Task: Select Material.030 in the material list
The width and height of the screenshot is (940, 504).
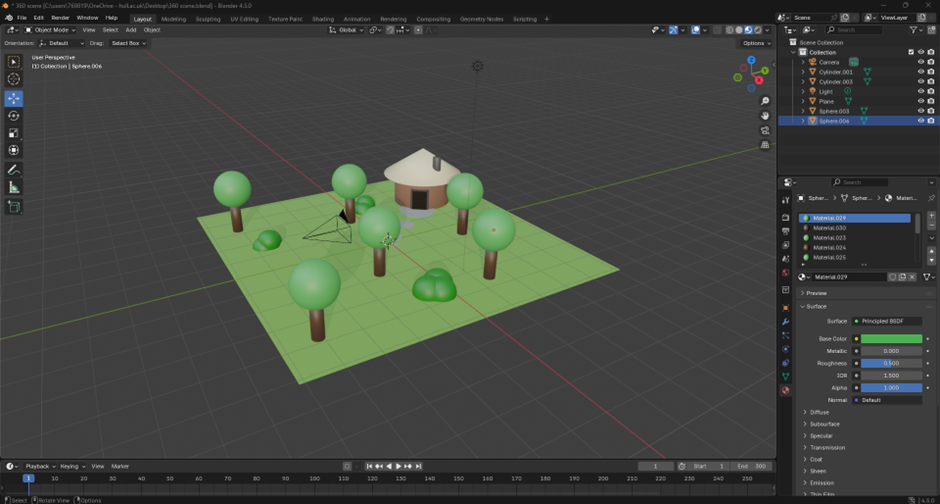Action: pyautogui.click(x=829, y=228)
